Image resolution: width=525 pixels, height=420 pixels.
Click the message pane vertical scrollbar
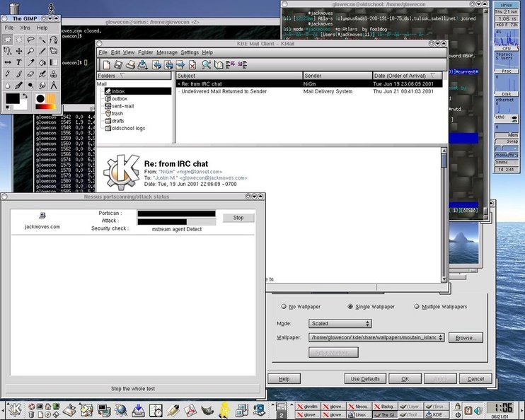coord(444,215)
